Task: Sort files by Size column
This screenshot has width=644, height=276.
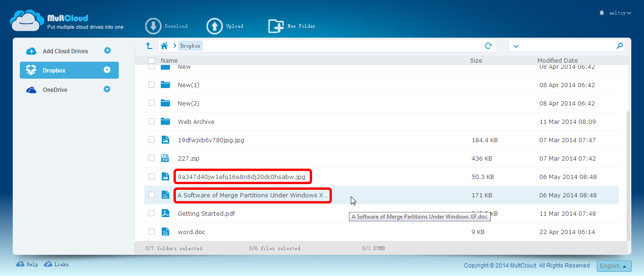Action: tap(476, 60)
